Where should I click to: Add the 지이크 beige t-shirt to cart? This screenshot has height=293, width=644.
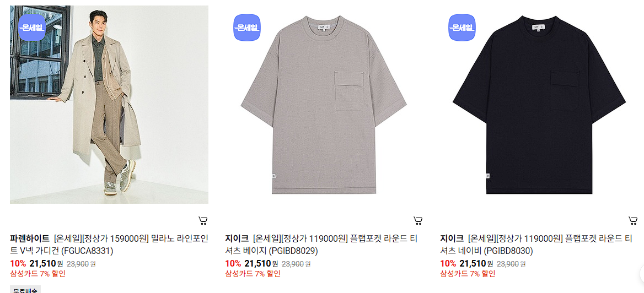tap(418, 221)
